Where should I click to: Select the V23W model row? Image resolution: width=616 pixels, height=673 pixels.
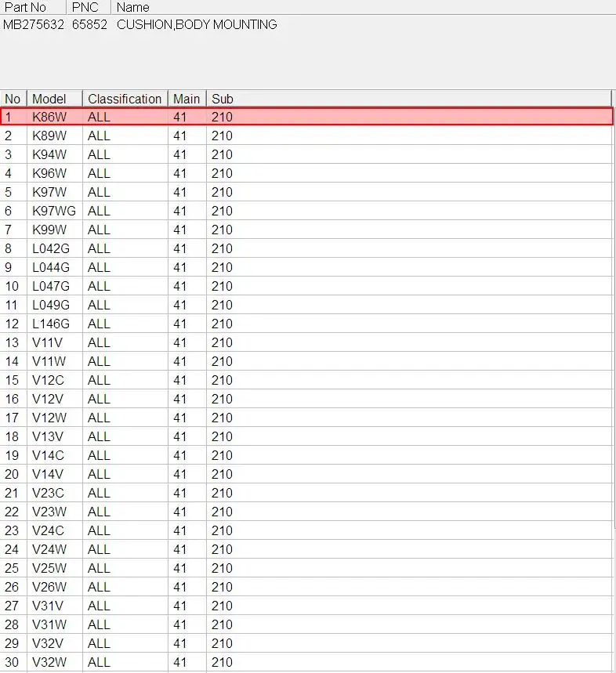point(306,512)
